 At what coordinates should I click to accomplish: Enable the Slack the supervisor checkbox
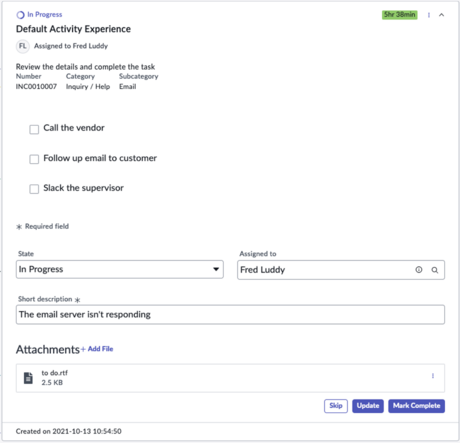pyautogui.click(x=34, y=189)
